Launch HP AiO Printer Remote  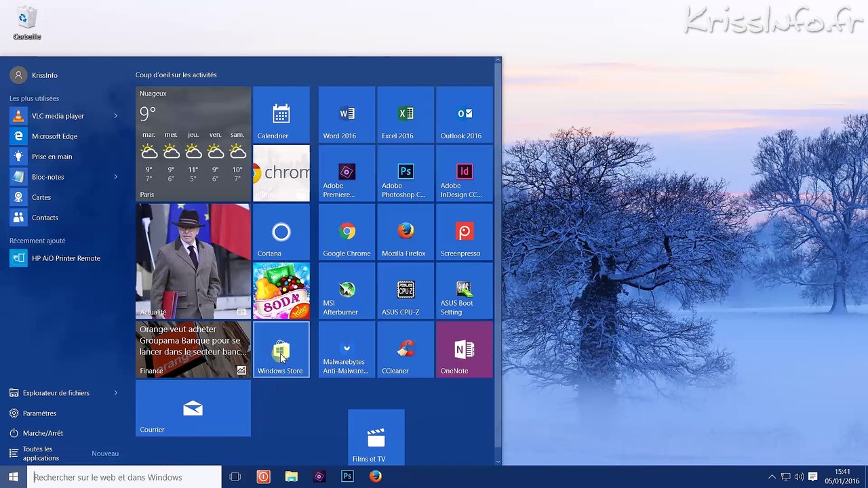click(66, 258)
